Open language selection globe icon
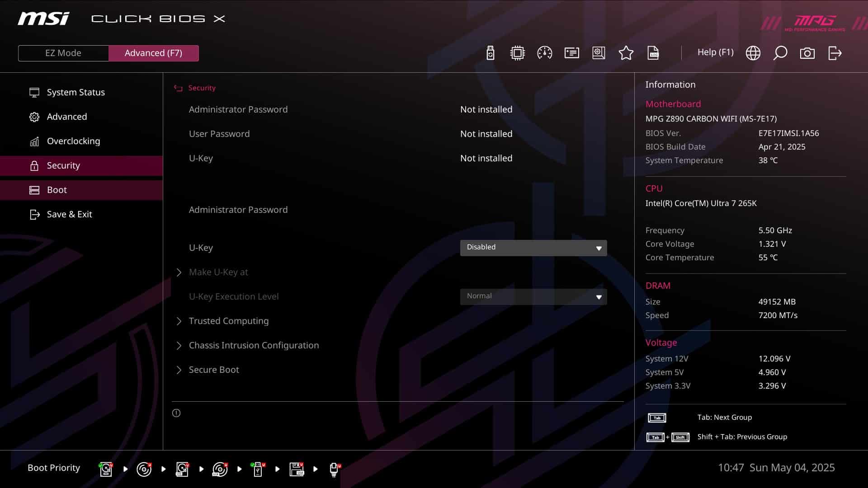The height and width of the screenshot is (488, 868). [753, 53]
